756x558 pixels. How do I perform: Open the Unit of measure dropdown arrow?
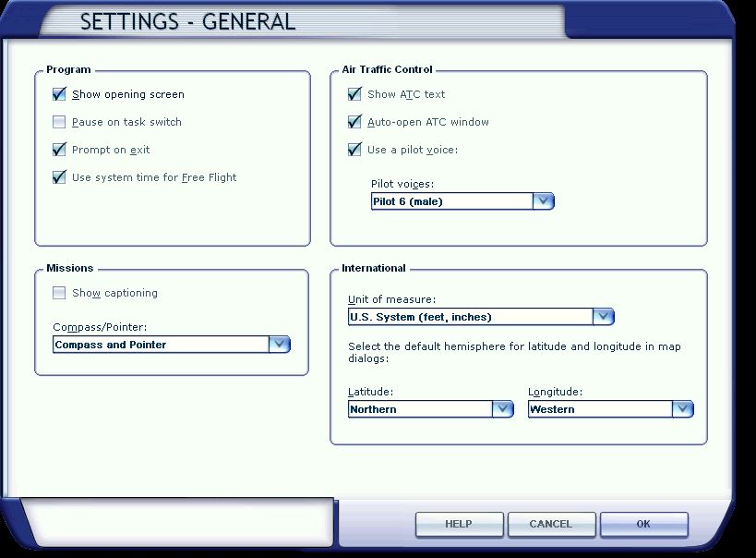(603, 317)
